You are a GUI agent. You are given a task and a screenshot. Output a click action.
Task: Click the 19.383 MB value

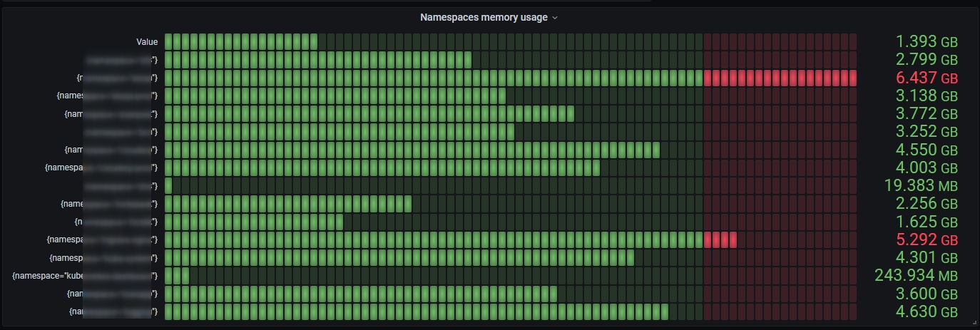click(x=917, y=185)
